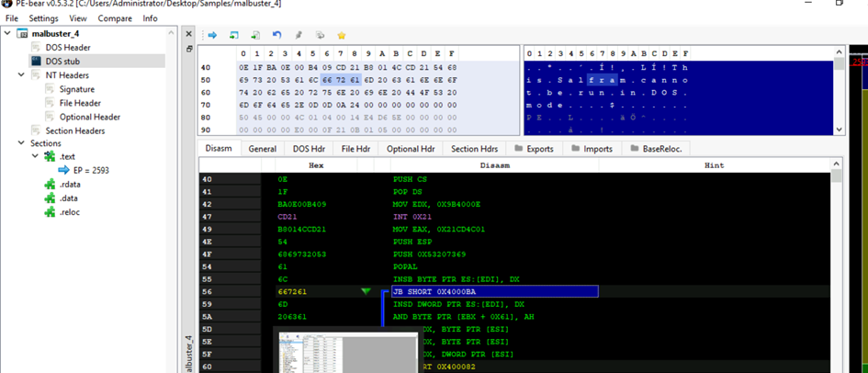Click the gray copy pages toolbar icon

click(320, 35)
